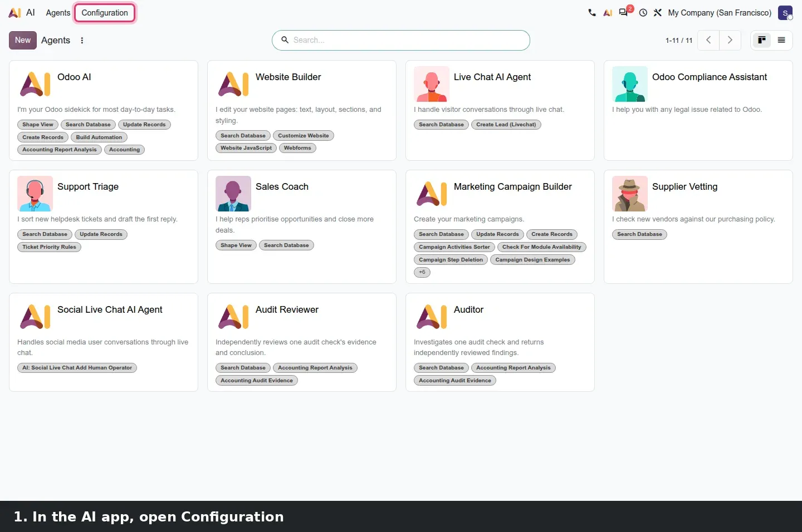Open the Configuration menu
The height and width of the screenshot is (532, 802).
105,12
